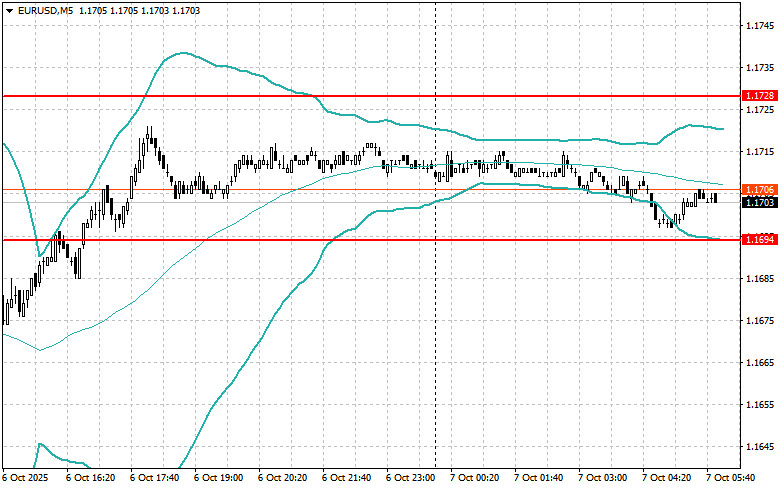Click the upper Bollinger band peak curve
Viewport: 781px width, 489px height.
point(183,53)
